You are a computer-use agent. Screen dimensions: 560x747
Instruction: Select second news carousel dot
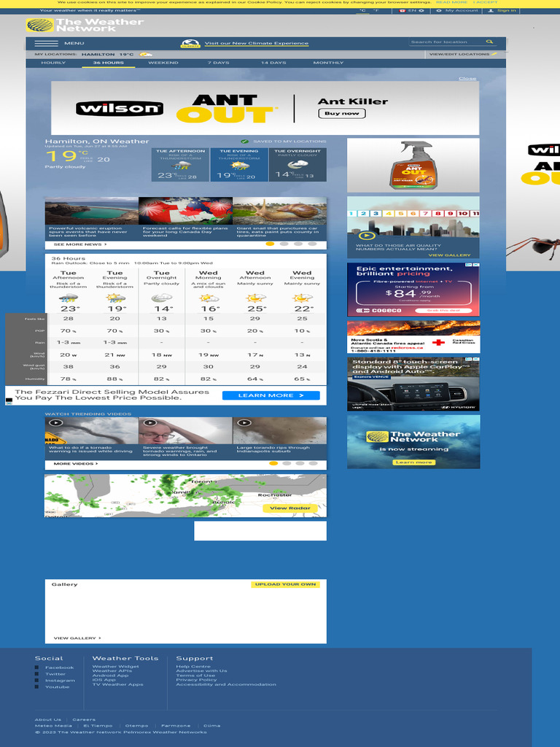284,244
